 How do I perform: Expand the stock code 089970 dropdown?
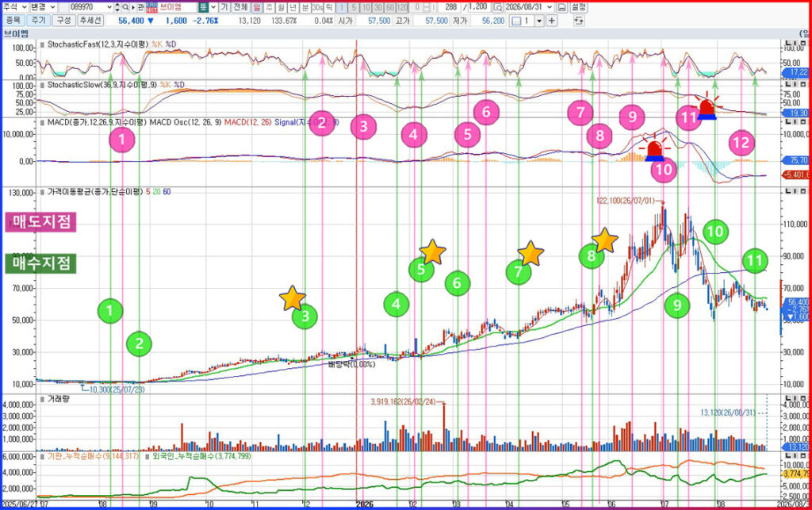coord(109,7)
